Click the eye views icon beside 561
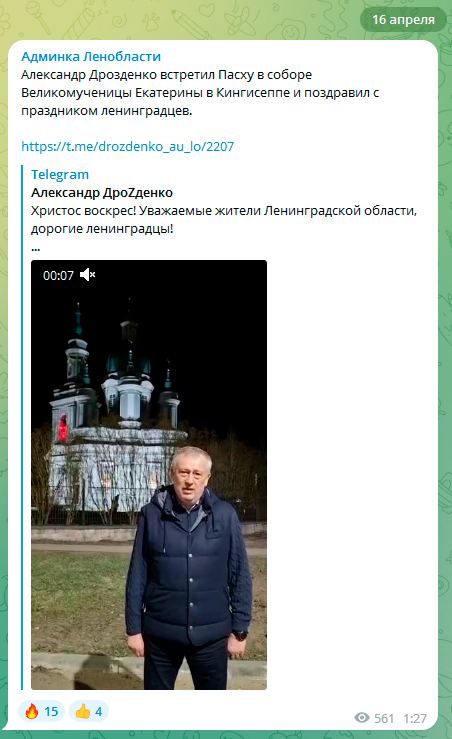 [362, 718]
